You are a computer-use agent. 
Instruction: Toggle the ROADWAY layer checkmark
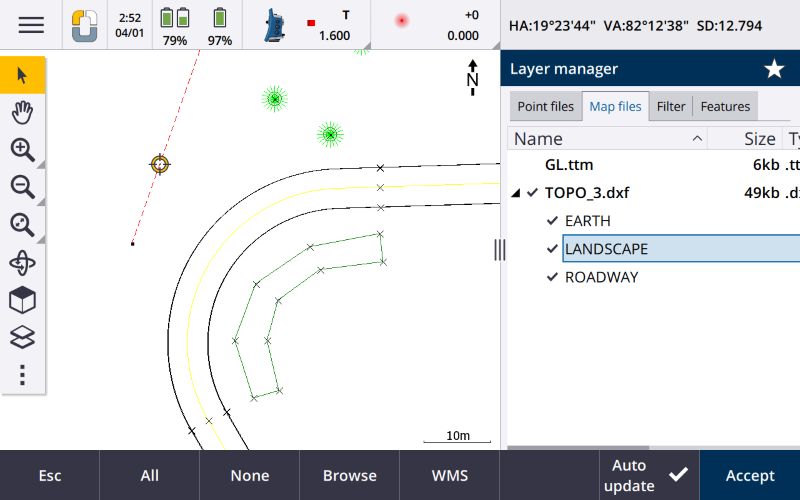pos(552,277)
